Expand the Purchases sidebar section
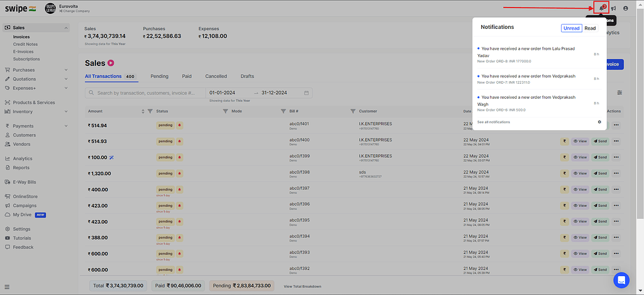The height and width of the screenshot is (295, 644). pos(66,70)
